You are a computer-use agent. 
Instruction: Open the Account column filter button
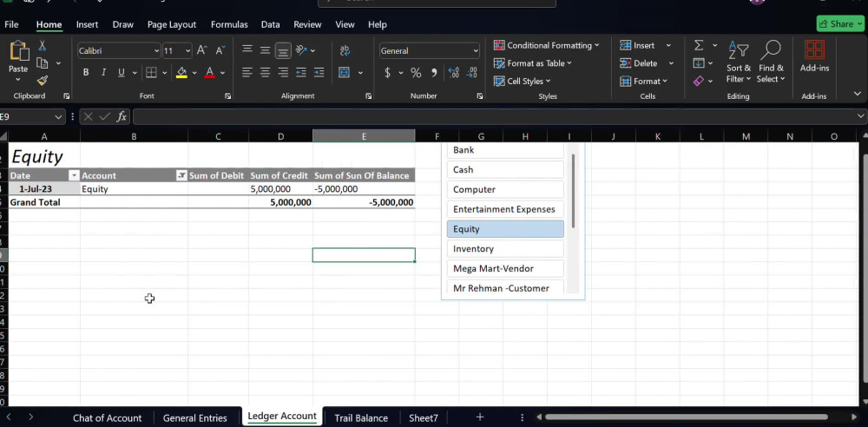click(181, 175)
